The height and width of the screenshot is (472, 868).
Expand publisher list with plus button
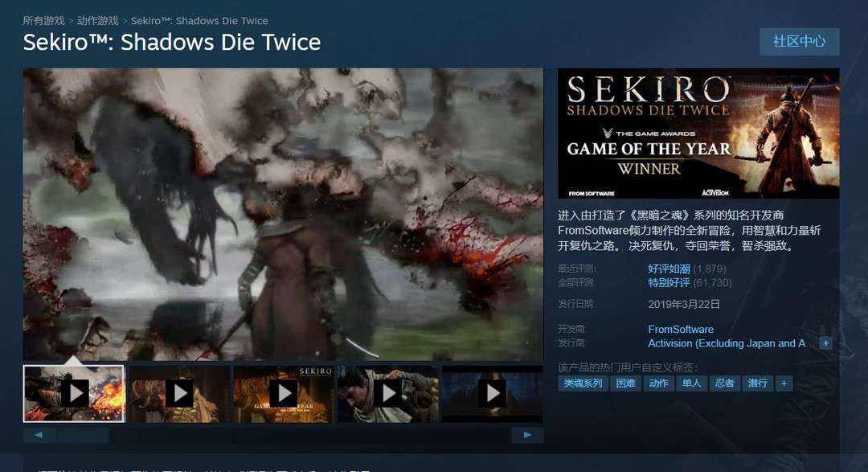(826, 343)
